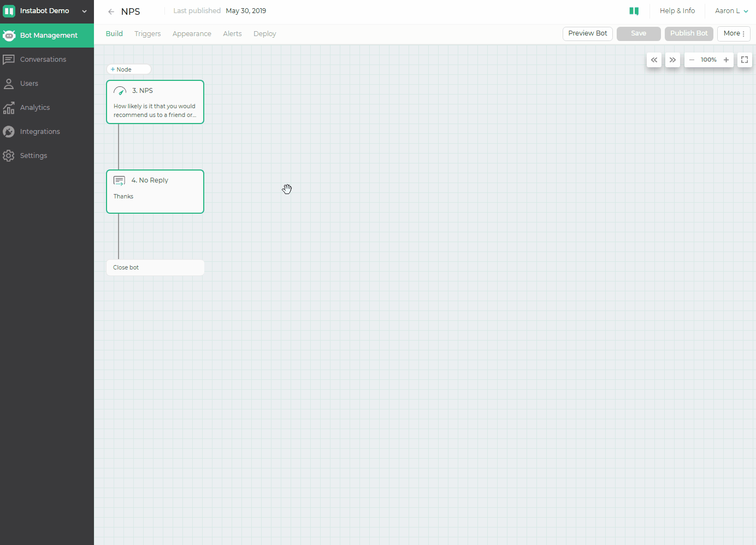Click the Conversations chat icon

[x=9, y=60]
